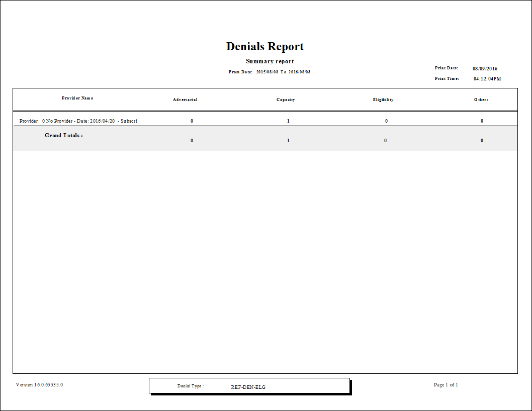Click the Print Date value 08/09/2016
The height and width of the screenshot is (411, 532).
(485, 68)
